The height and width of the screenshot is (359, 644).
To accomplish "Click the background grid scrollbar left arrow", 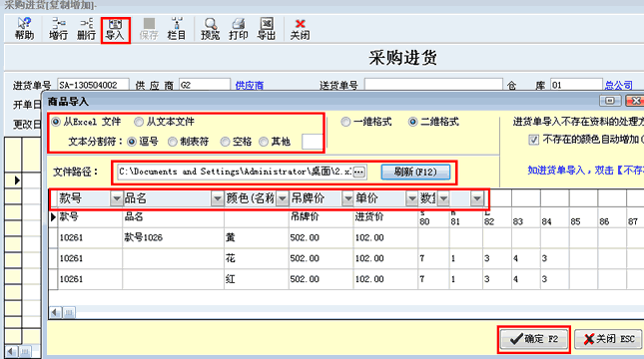I will [x=12, y=352].
